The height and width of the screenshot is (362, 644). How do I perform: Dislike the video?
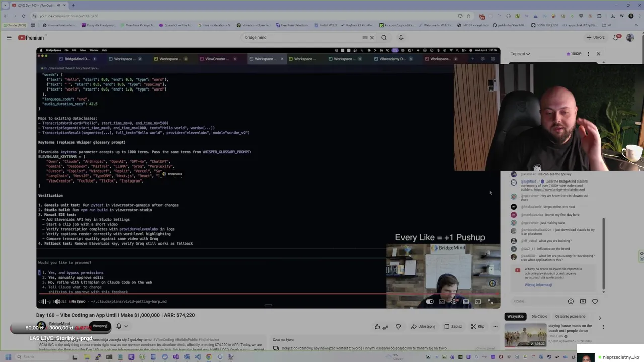tap(398, 327)
